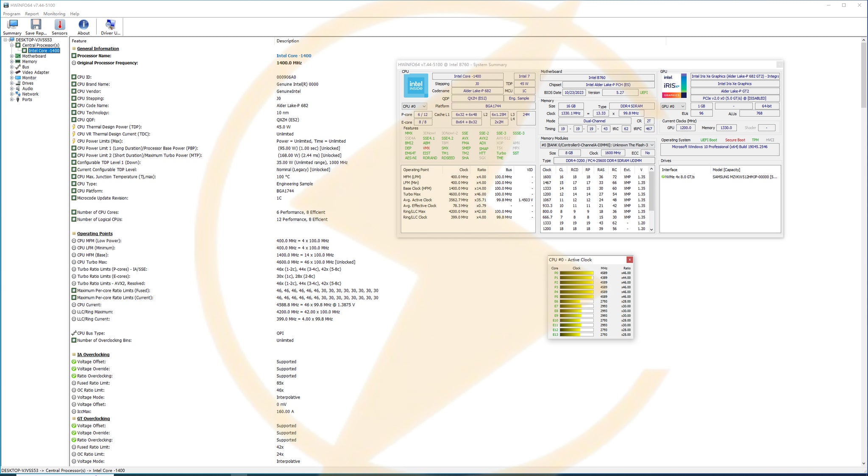Viewport: 868px width, 476px height.
Task: Click the Intel Iris Xe graphics logo
Action: coord(674,86)
